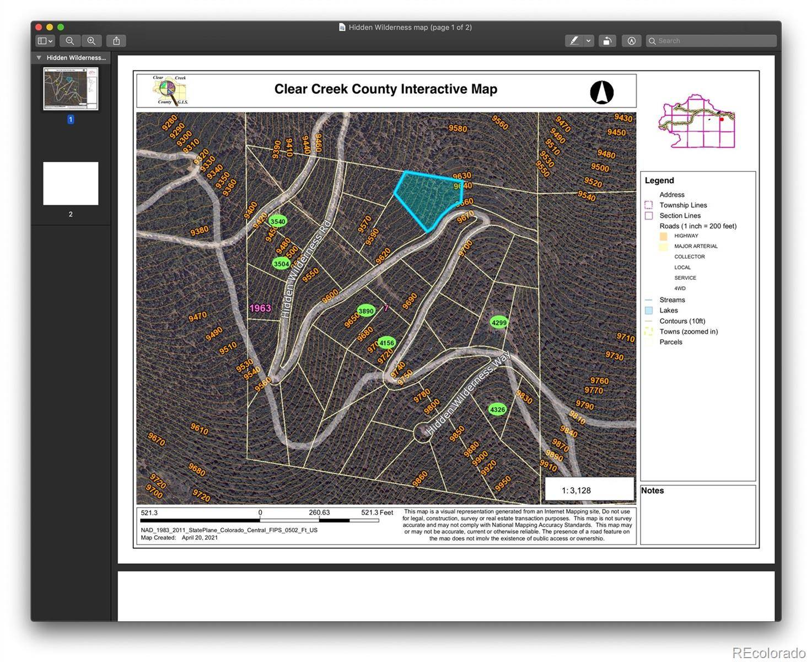
Task: Maximize window with the green button
Action: click(x=61, y=27)
